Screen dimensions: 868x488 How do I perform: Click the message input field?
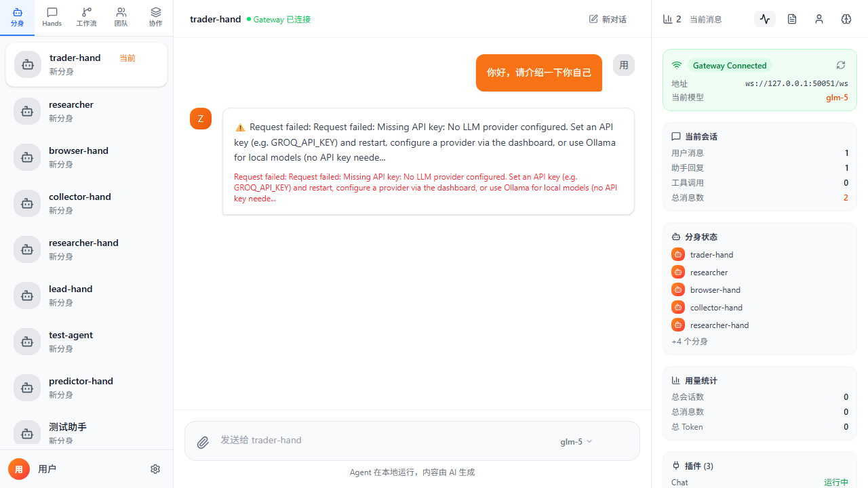pos(380,441)
